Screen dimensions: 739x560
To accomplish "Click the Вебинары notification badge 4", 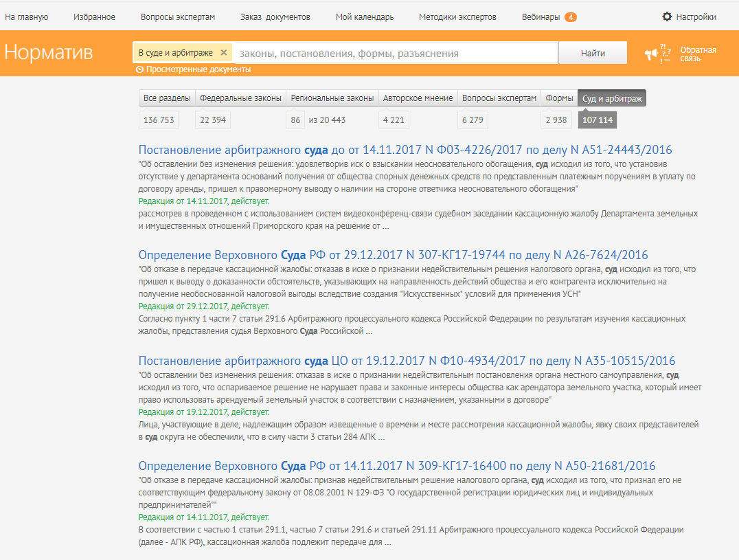I will coord(570,17).
